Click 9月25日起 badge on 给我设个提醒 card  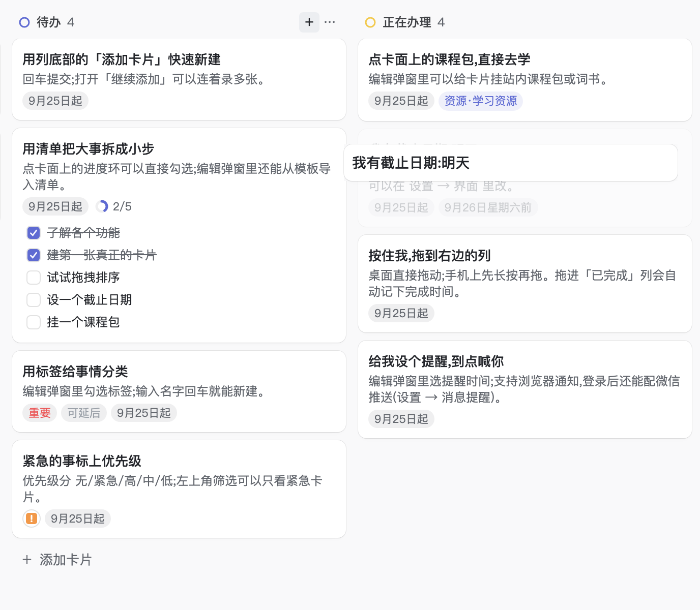coord(401,419)
